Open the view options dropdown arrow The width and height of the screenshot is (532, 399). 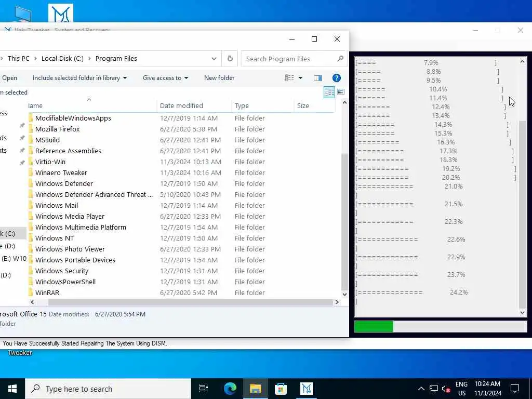(x=300, y=78)
